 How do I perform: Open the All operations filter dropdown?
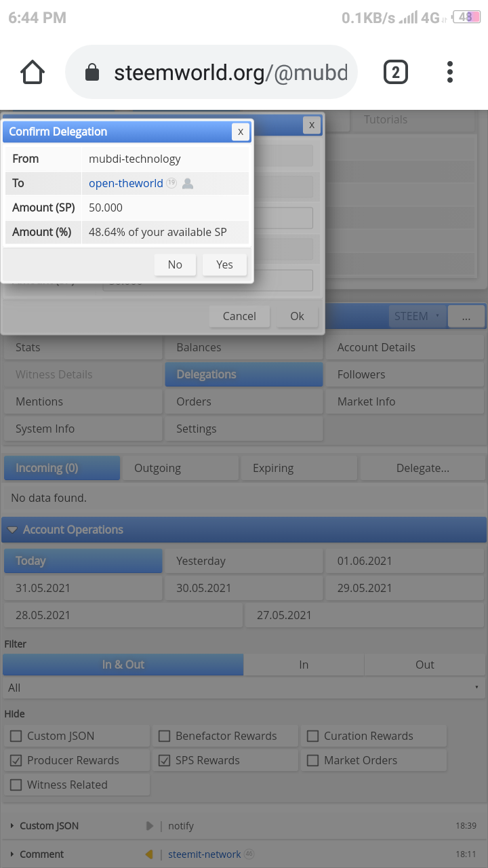pos(244,688)
